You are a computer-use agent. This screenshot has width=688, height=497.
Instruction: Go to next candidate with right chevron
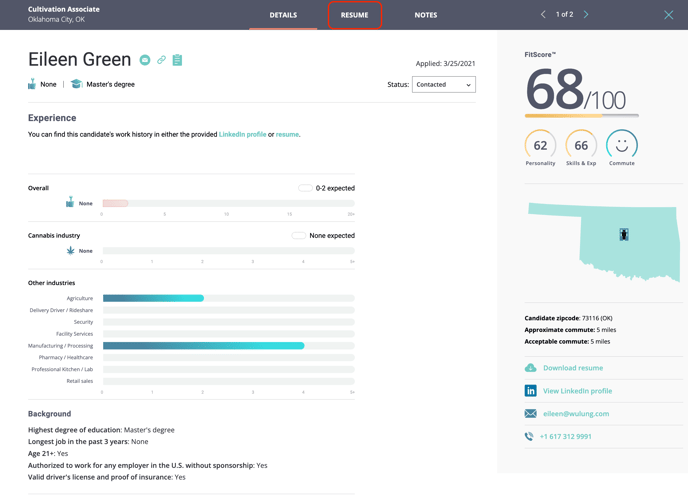pos(586,15)
